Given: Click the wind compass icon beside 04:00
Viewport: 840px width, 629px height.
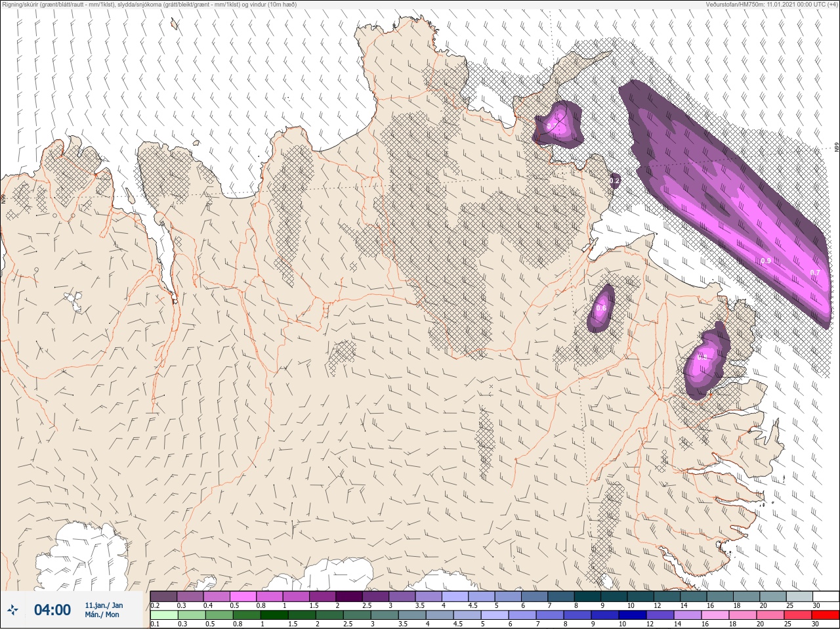Looking at the screenshot, I should click(x=13, y=611).
